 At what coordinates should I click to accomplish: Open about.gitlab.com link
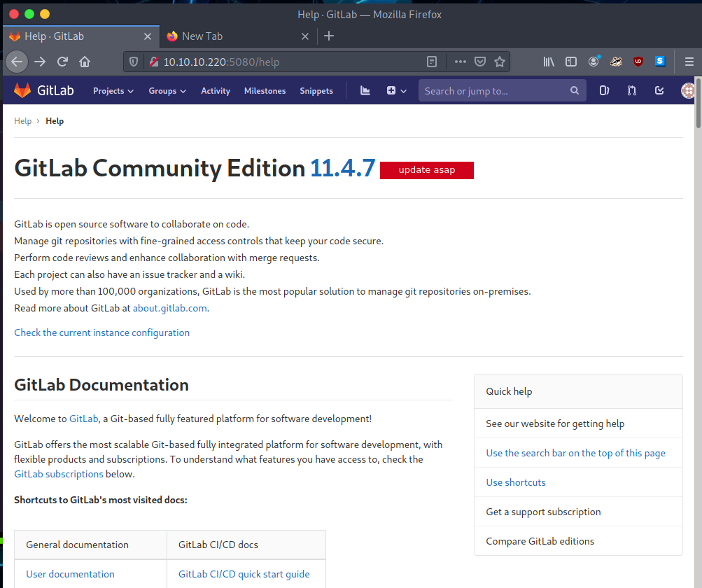coord(169,308)
